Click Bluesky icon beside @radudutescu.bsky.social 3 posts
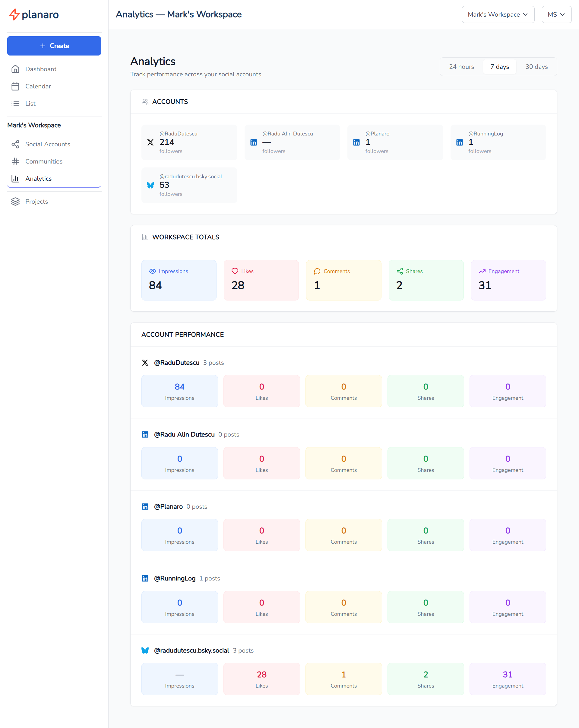 coord(145,650)
